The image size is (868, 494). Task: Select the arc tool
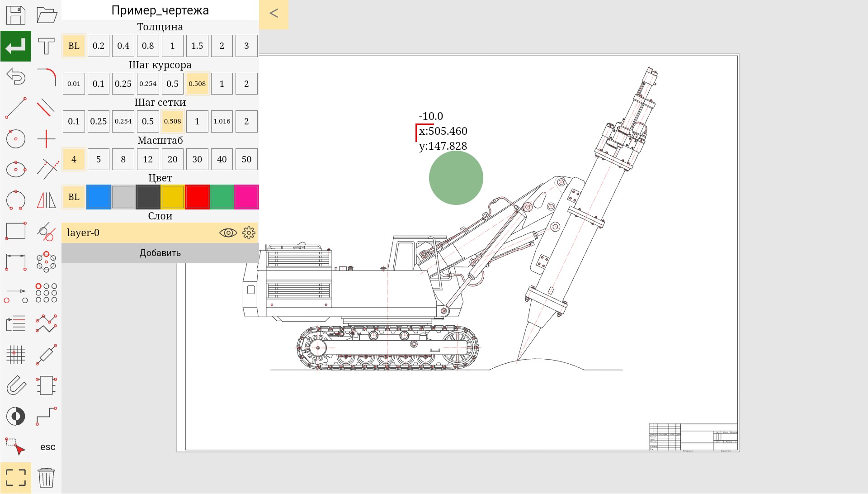(x=16, y=200)
